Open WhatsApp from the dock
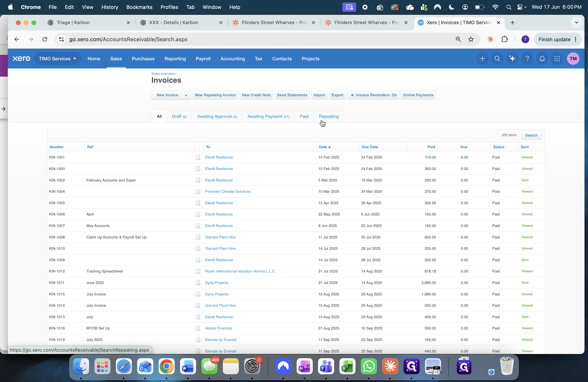Viewport: 588px width, 382px height. coord(369,366)
